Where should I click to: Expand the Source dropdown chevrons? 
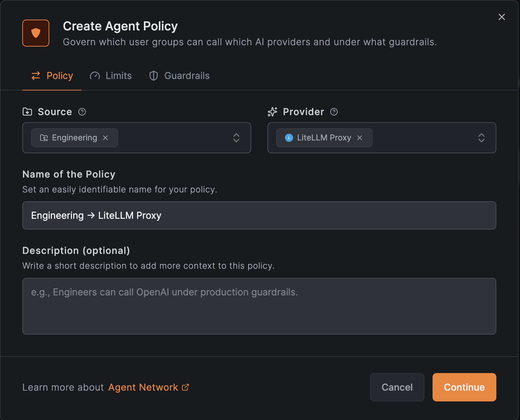(x=236, y=138)
